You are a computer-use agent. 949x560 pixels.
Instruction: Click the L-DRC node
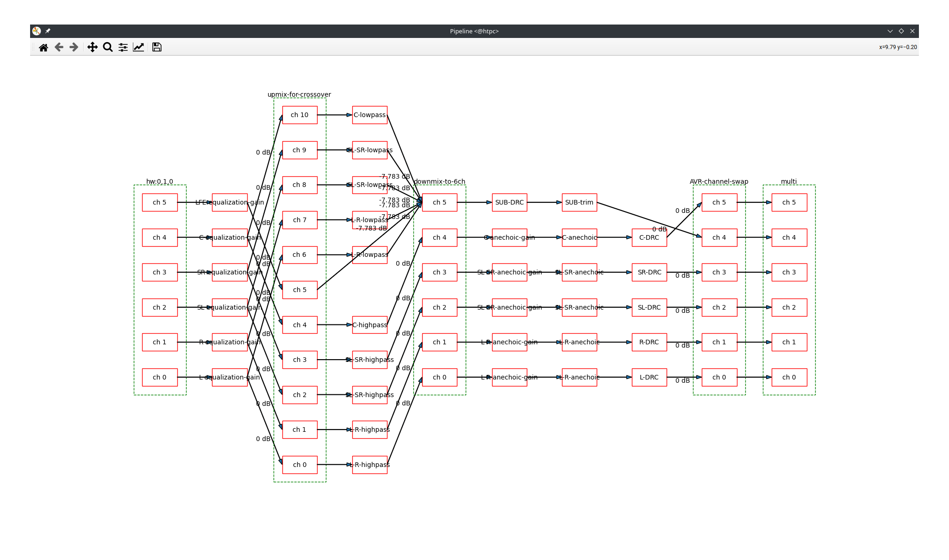(x=649, y=377)
